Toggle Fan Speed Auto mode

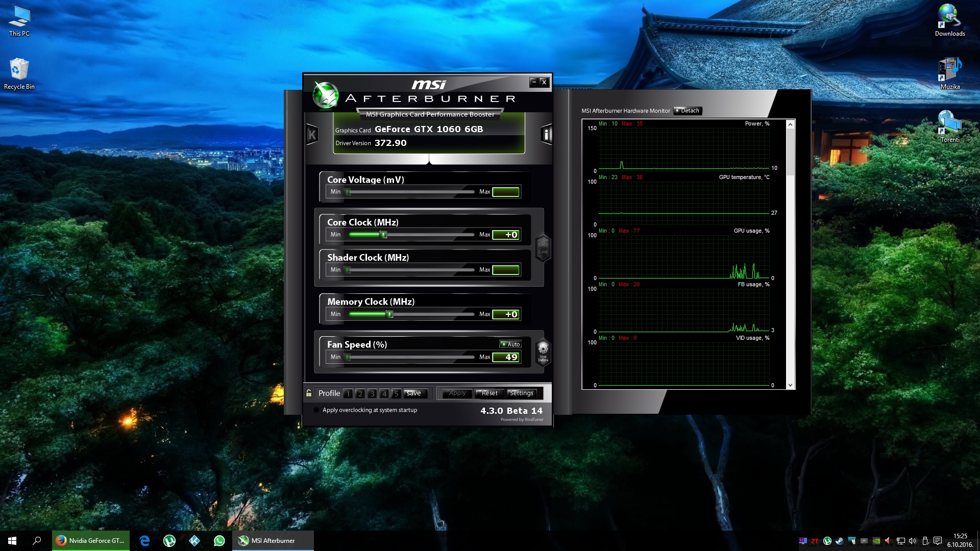coord(510,344)
